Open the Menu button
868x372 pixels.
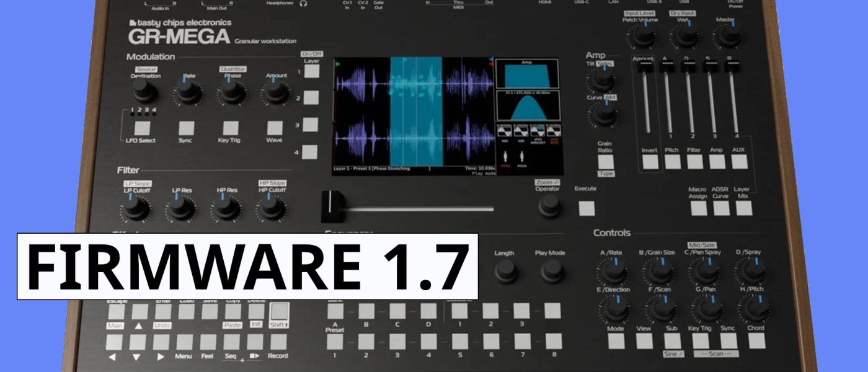184,342
